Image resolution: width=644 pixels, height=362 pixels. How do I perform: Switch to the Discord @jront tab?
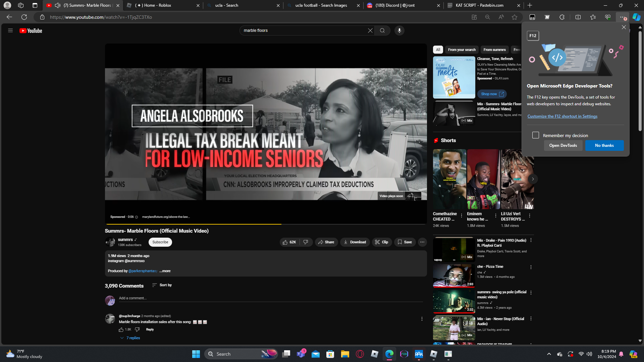click(403, 5)
